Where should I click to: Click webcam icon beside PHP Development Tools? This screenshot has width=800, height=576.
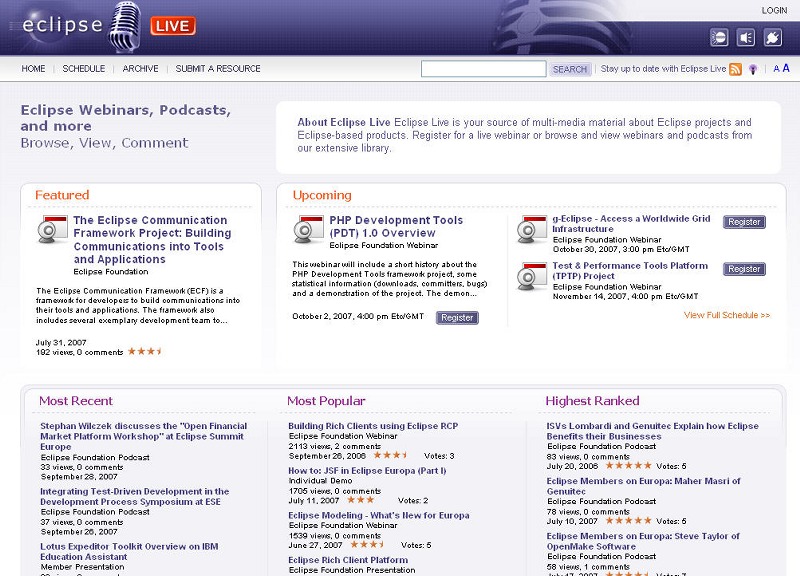click(x=308, y=229)
